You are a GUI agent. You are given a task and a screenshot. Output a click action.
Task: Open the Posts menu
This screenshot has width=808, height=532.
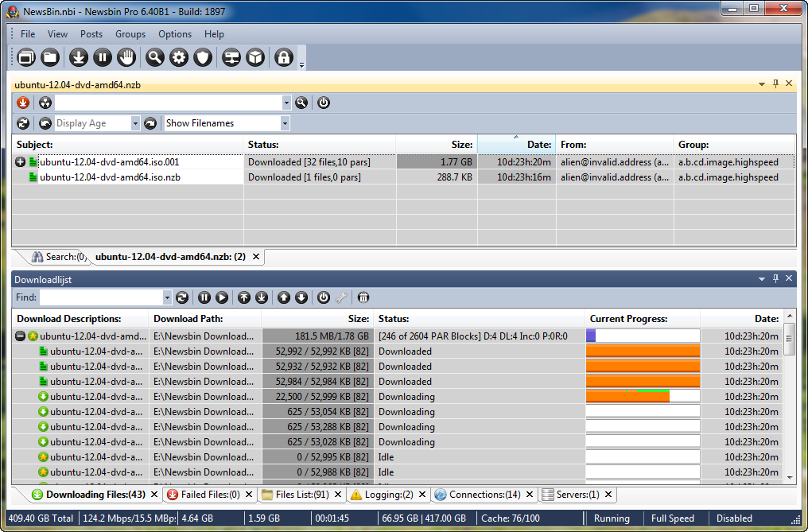tap(91, 34)
